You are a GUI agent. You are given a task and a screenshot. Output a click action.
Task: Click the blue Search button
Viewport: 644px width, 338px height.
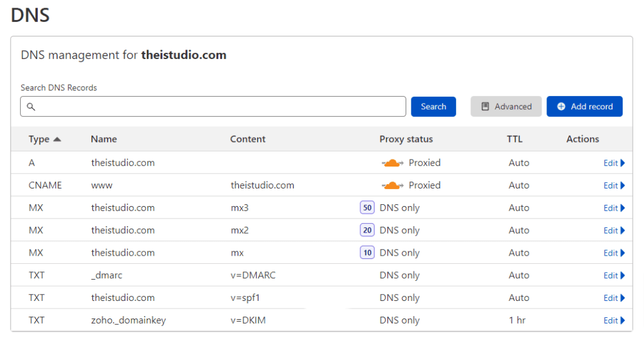click(x=433, y=107)
